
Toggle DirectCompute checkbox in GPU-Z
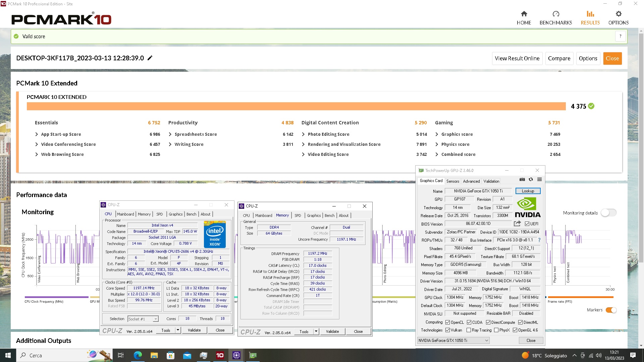point(488,322)
